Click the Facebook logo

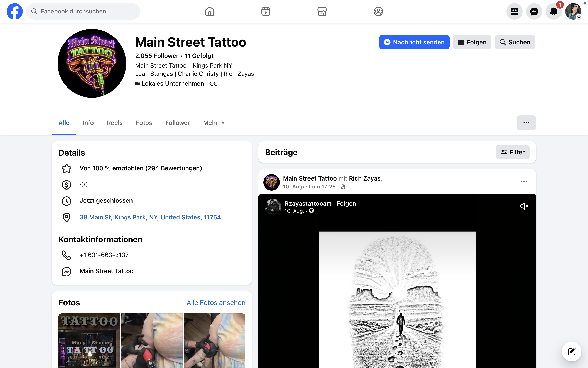pyautogui.click(x=14, y=11)
